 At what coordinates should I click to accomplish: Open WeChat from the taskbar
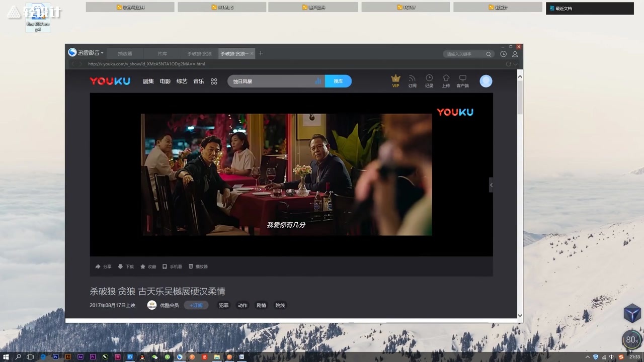[x=155, y=357]
